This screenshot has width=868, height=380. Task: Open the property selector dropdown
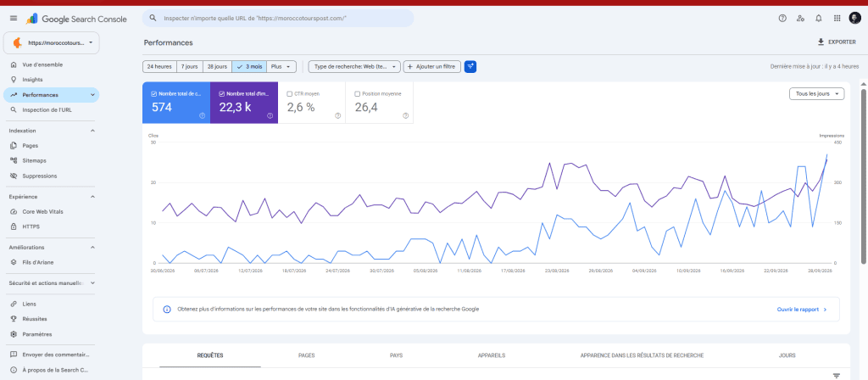(52, 42)
